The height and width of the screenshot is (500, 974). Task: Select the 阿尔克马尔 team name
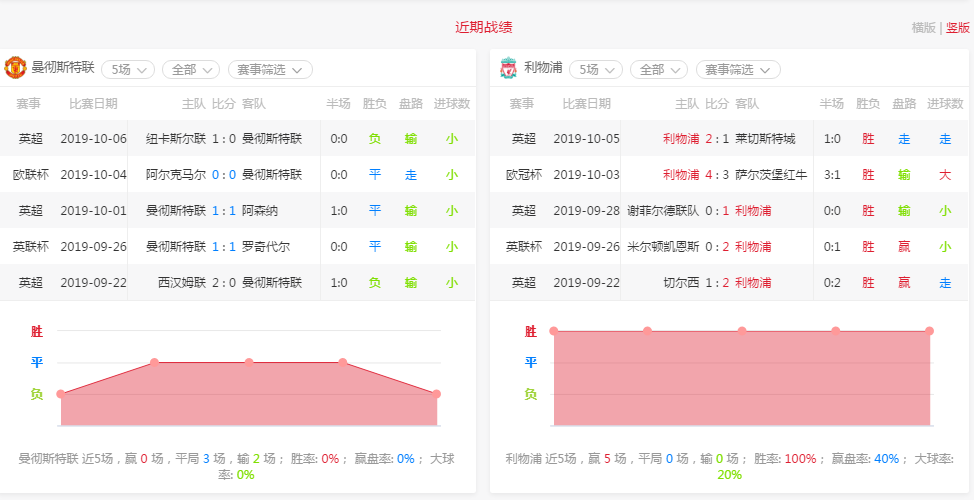click(x=176, y=175)
